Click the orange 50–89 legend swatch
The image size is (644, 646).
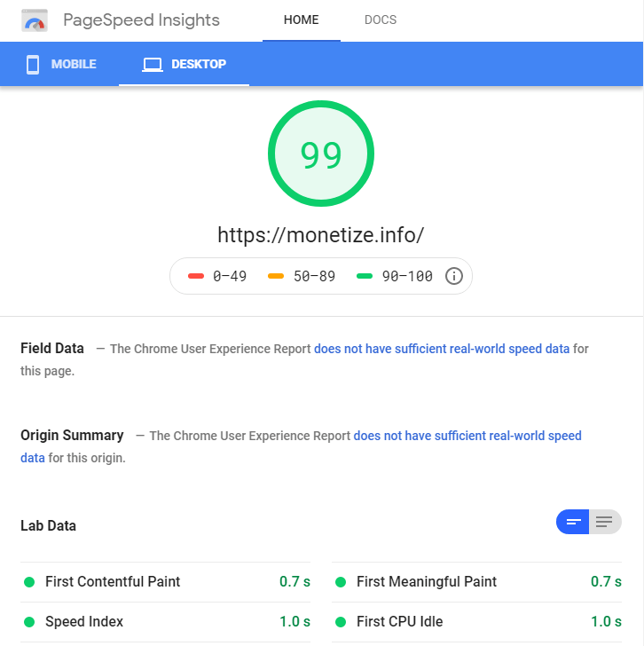276,276
